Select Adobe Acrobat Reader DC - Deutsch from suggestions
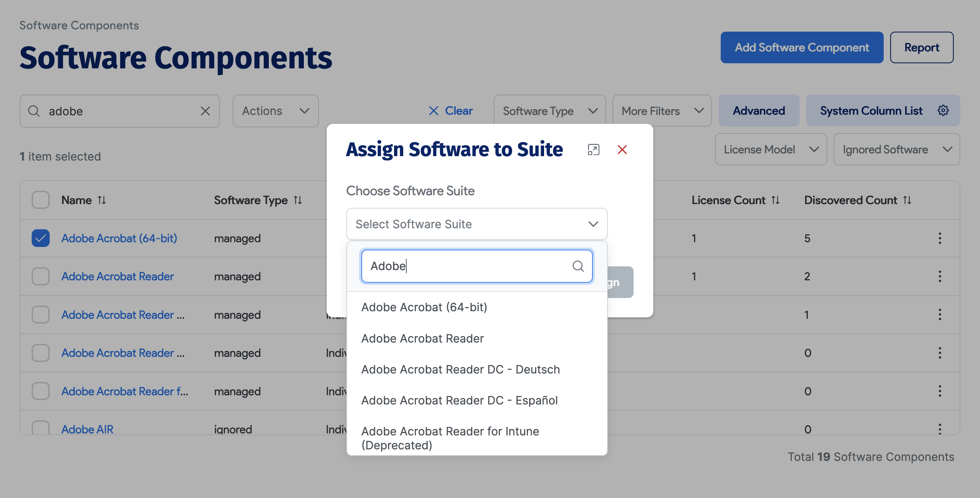The width and height of the screenshot is (980, 498). (461, 369)
